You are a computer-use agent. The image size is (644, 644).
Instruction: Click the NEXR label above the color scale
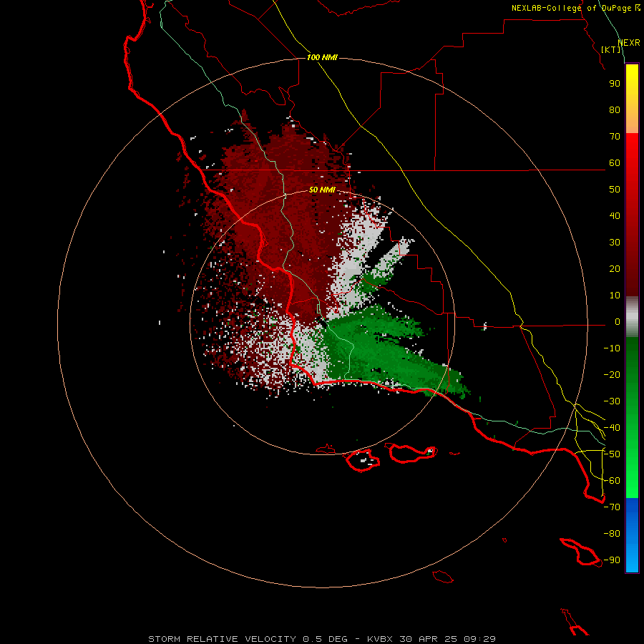629,43
